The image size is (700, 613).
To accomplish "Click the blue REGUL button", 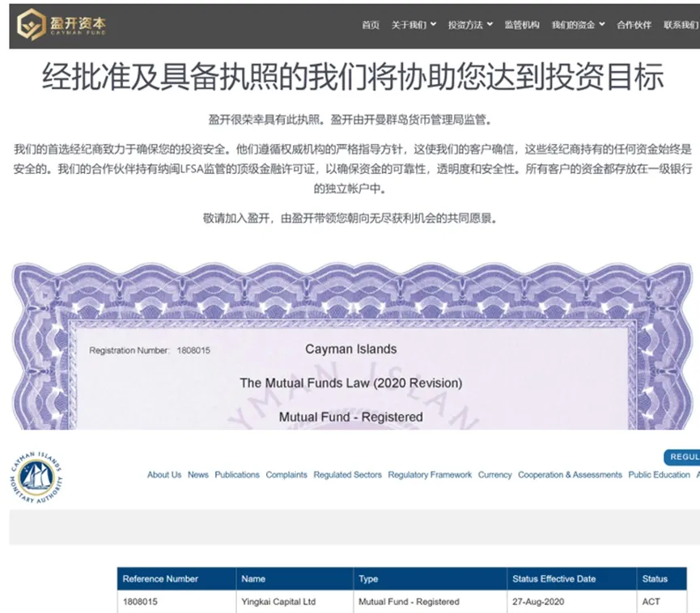I will (x=681, y=457).
